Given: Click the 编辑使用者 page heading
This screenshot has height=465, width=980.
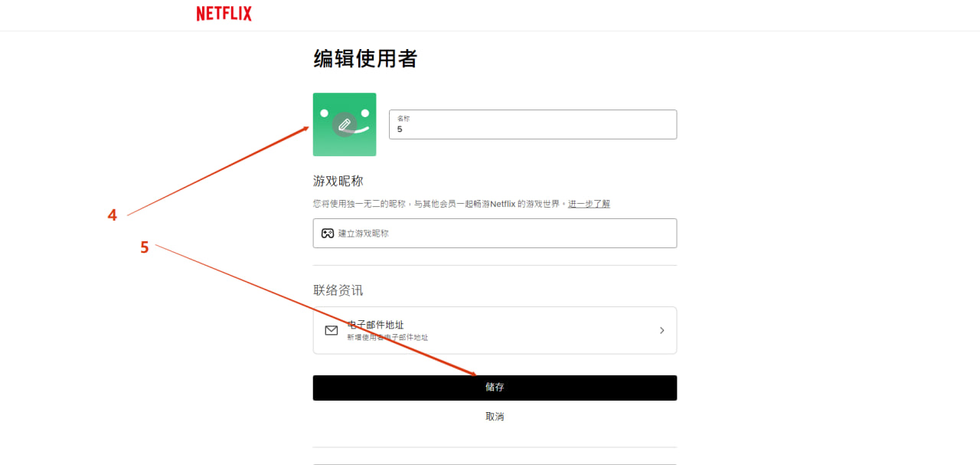Looking at the screenshot, I should [365, 59].
